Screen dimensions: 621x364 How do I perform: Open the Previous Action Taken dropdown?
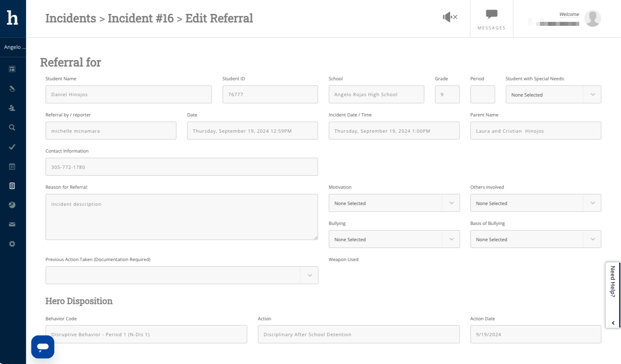181,275
